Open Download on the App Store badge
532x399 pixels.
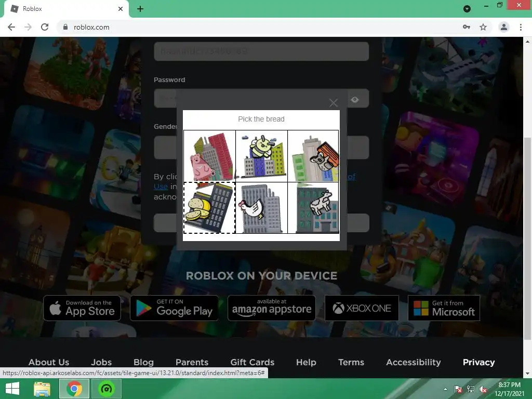pos(82,308)
